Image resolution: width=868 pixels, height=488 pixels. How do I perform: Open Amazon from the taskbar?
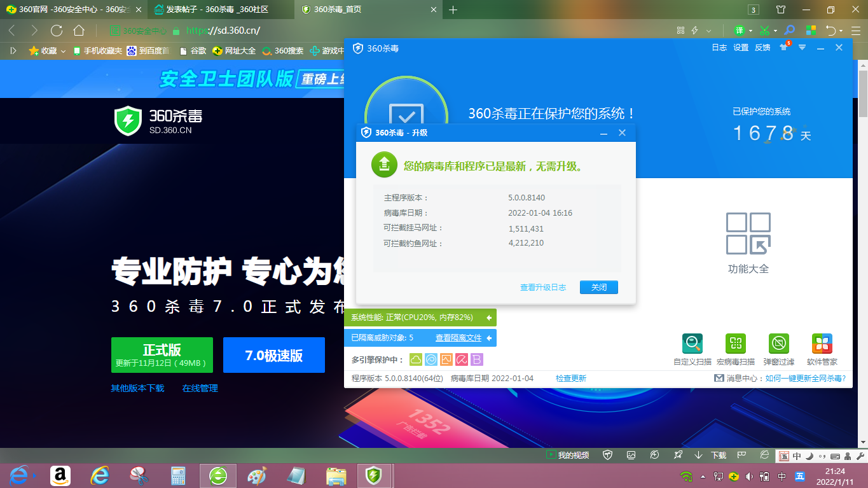point(60,475)
